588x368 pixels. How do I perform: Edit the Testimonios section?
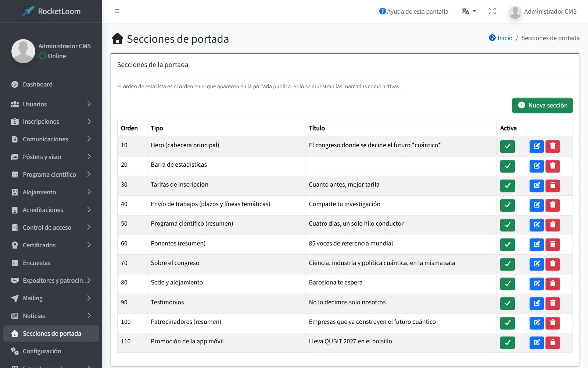pyautogui.click(x=537, y=303)
